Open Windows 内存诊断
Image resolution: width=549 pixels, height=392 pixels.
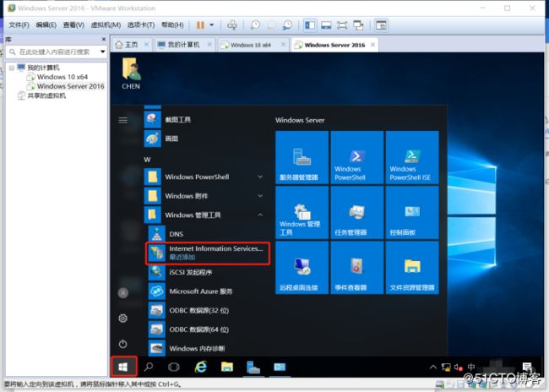pyautogui.click(x=207, y=348)
